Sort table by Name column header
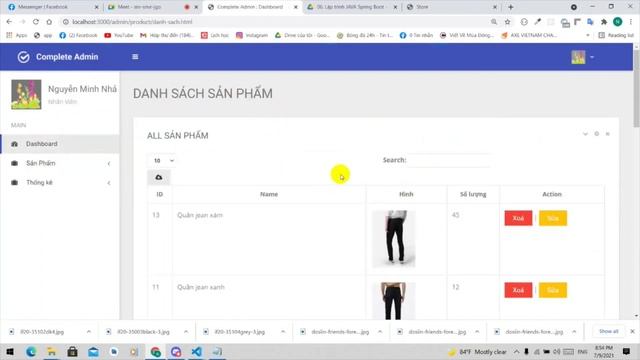The height and width of the screenshot is (360, 640). coord(269,194)
